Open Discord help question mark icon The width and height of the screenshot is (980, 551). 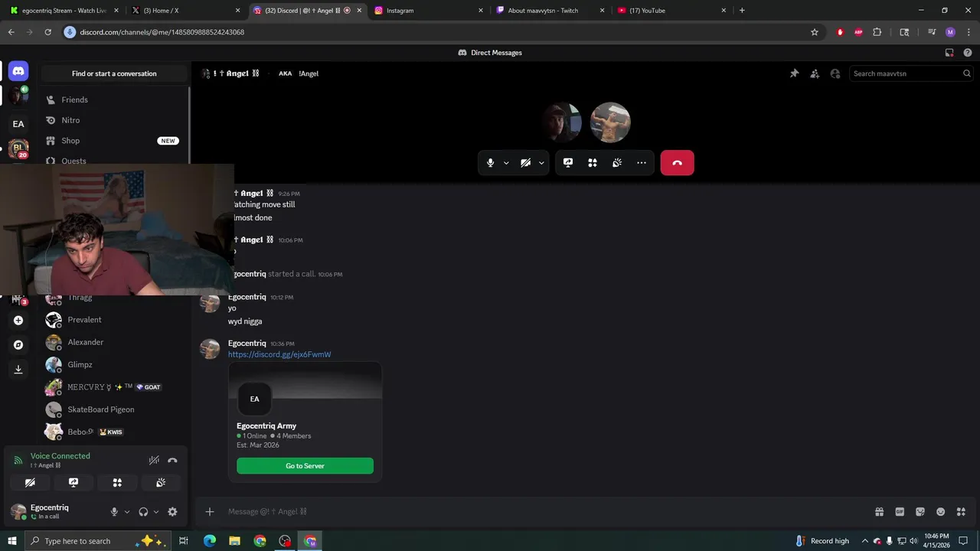tap(967, 53)
